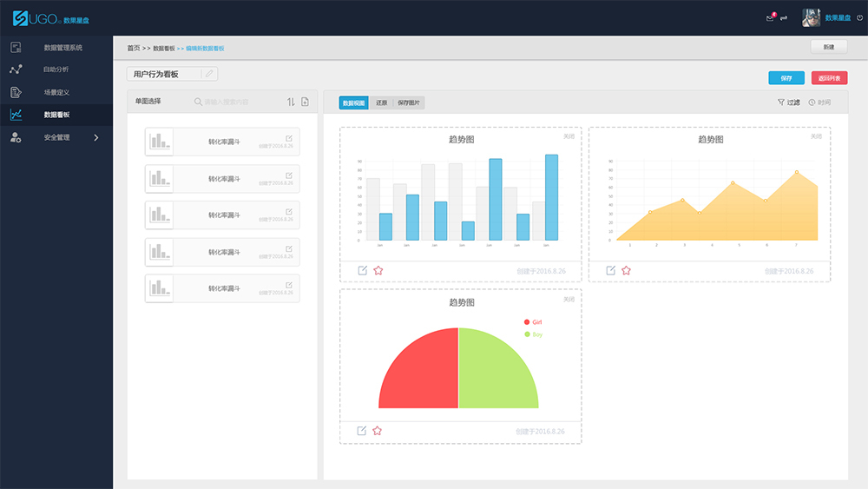Image resolution: width=868 pixels, height=489 pixels.
Task: Favorite the half-pie chart with star
Action: [377, 430]
